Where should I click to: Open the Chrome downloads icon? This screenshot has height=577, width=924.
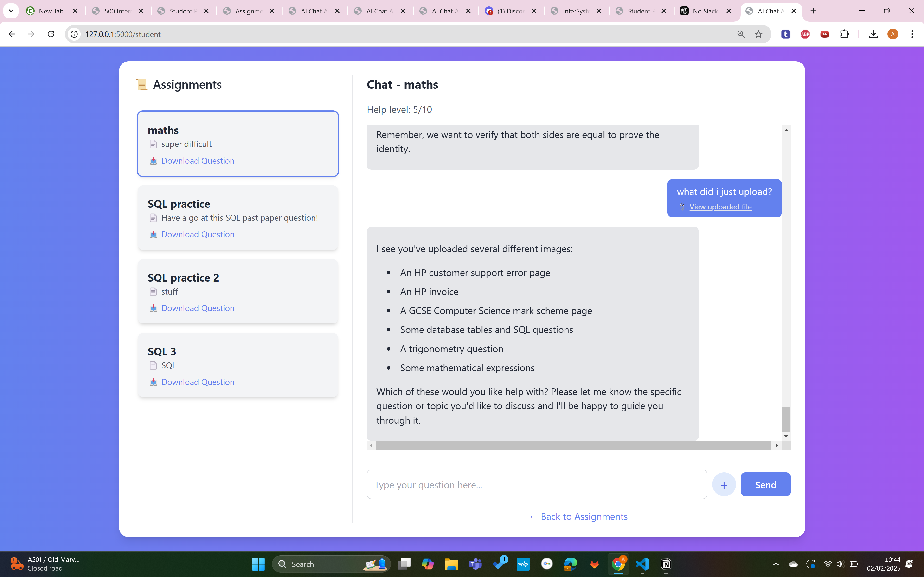[873, 34]
